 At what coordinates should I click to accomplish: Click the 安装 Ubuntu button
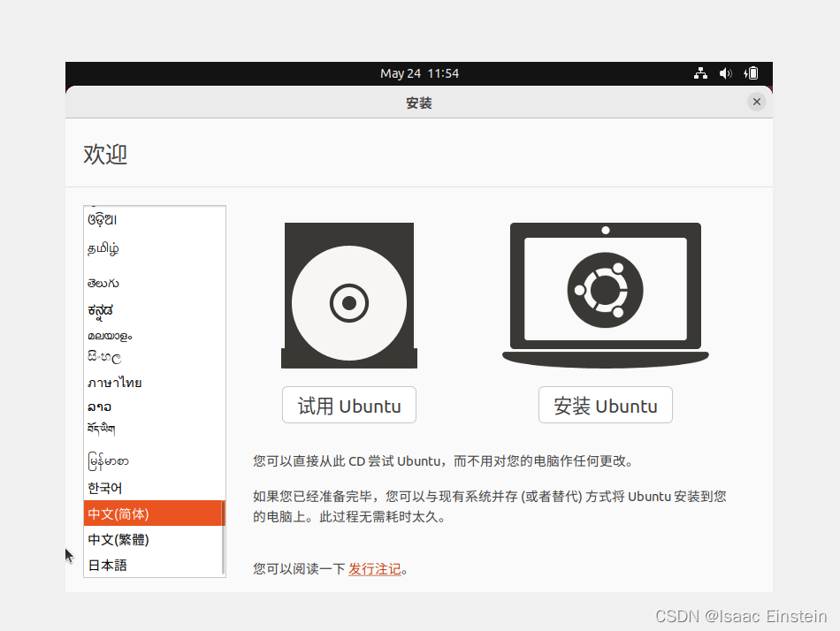(x=606, y=405)
